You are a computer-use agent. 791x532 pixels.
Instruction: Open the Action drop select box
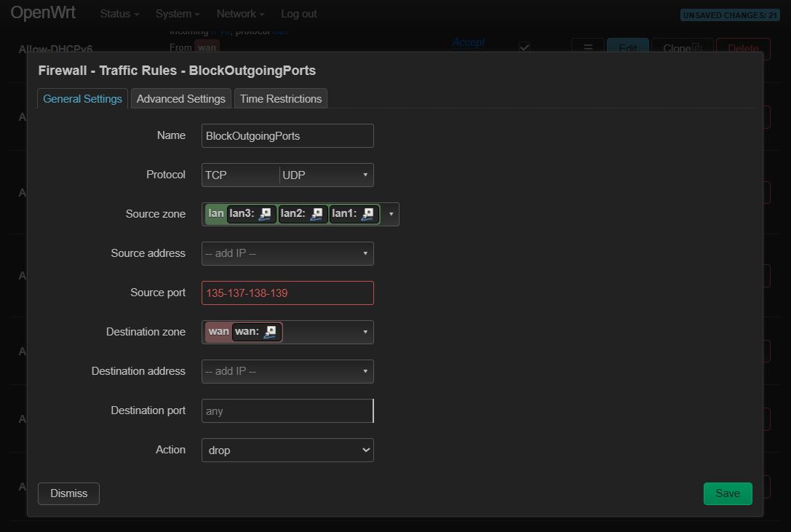point(287,450)
